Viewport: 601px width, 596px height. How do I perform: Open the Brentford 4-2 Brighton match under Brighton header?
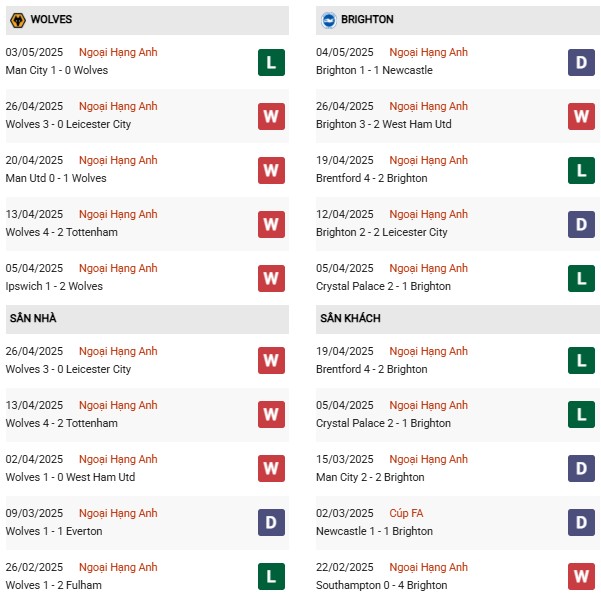coord(371,178)
